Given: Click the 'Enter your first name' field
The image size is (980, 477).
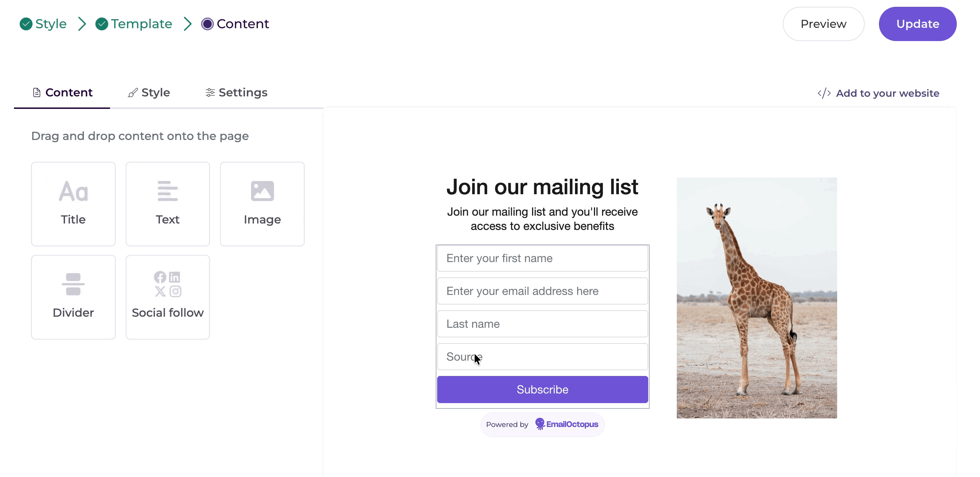Looking at the screenshot, I should [542, 258].
